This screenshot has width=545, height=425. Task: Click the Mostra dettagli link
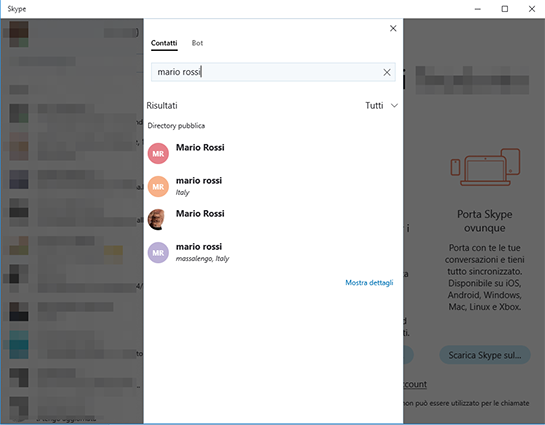(369, 283)
